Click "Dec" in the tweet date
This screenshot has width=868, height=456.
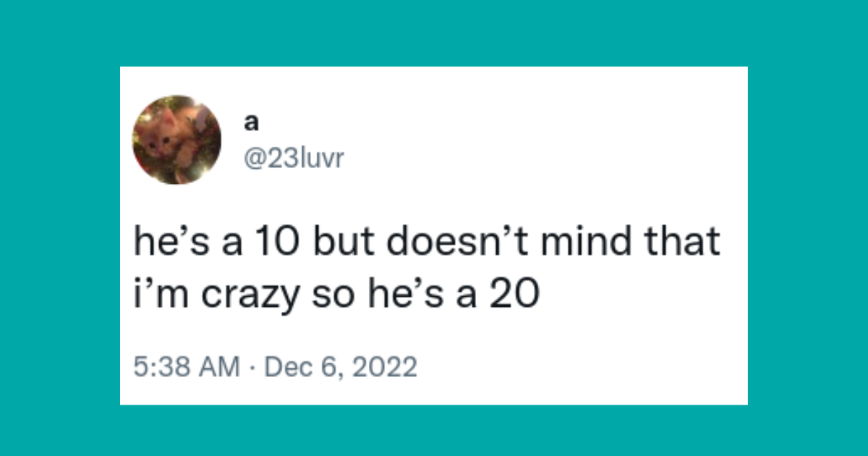(x=287, y=368)
